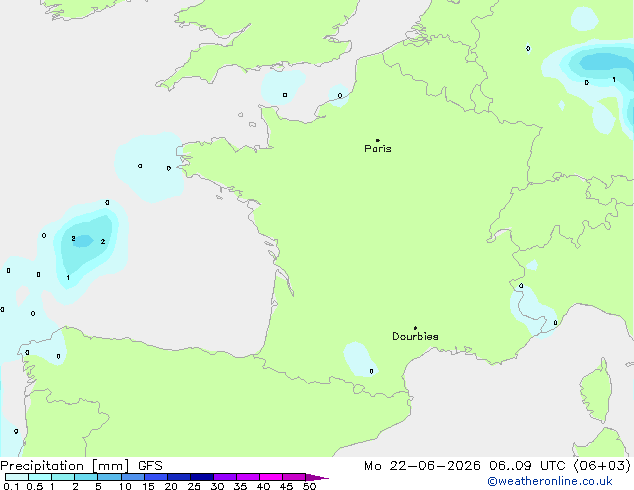Screen dimensions: 634x490
Task: Click the 'Mo 22-06-2026' forecast date text
Action: (422, 466)
